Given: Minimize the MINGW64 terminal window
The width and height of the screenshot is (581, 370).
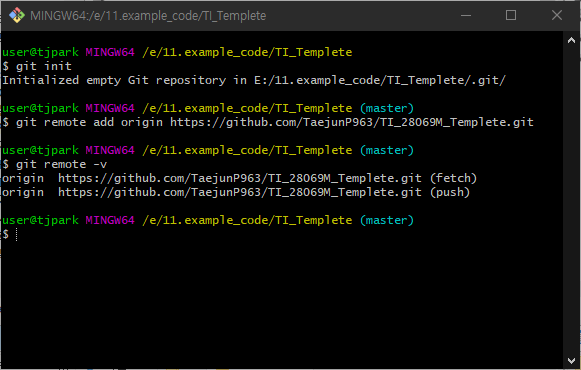Looking at the screenshot, I should point(466,16).
